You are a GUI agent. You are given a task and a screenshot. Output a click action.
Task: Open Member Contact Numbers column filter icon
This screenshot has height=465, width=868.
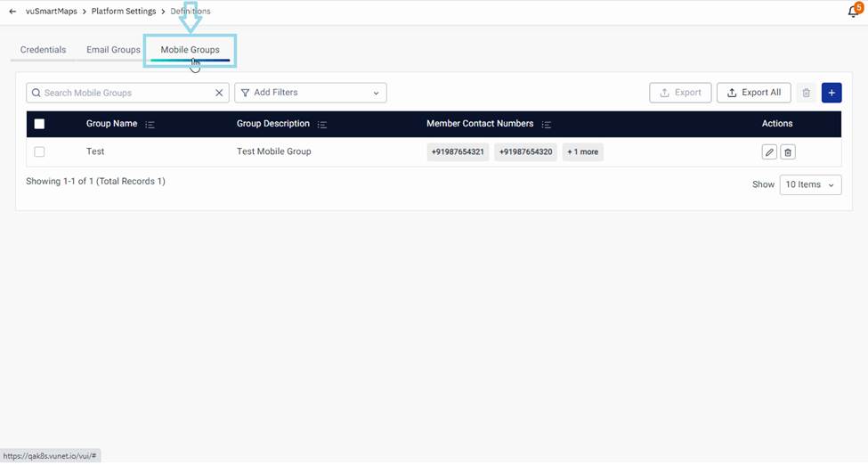pyautogui.click(x=547, y=125)
